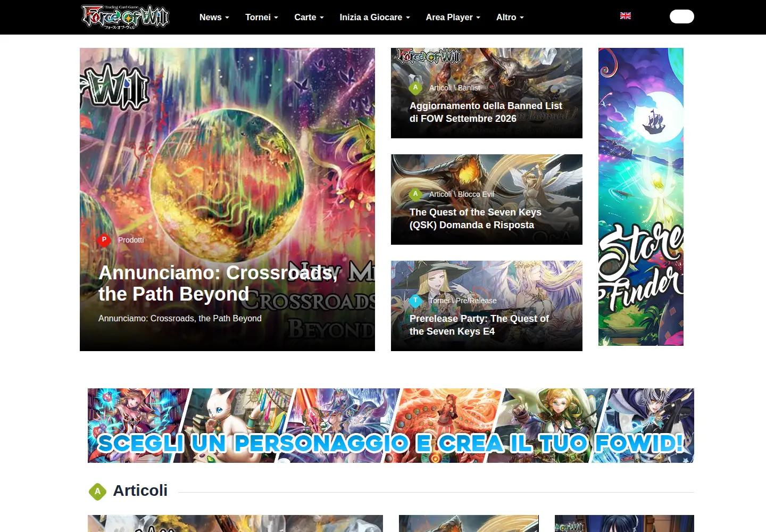Open Annunciamo: Crossroads, the Path Beyond headline
Viewport: 766px width, 532px height.
click(218, 283)
